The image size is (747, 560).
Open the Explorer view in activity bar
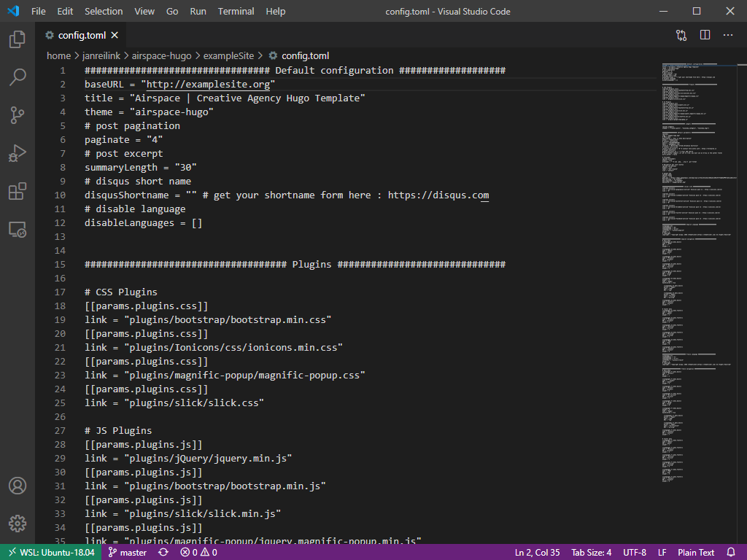(18, 39)
